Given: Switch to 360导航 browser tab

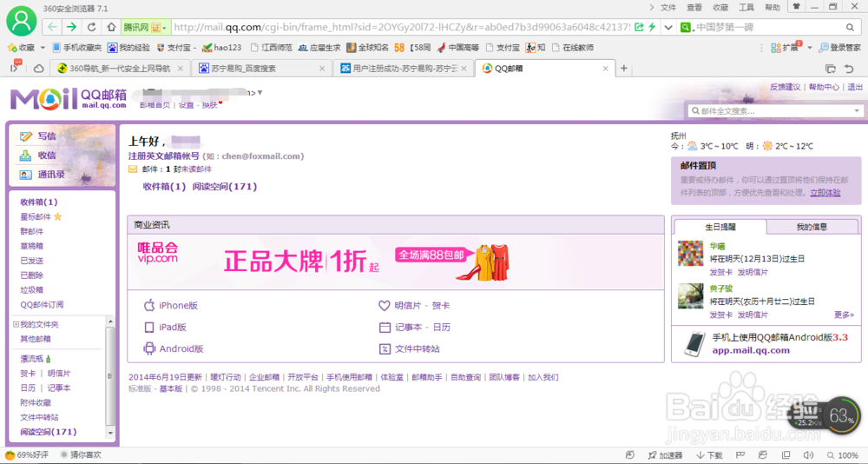Looking at the screenshot, I should [x=120, y=68].
